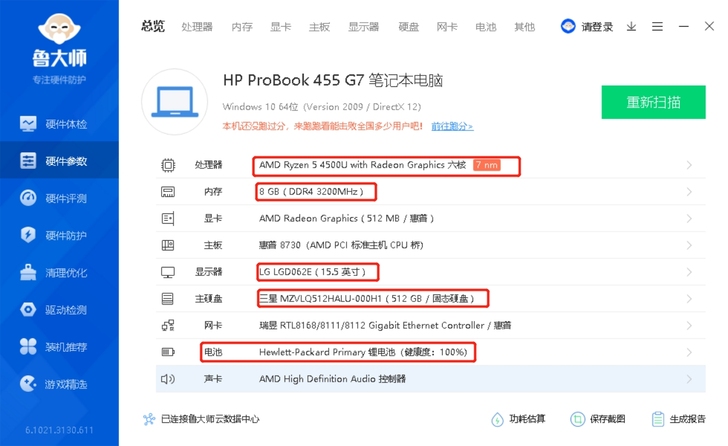Click the hard disk icon for 主硬盘
Screen dimensions: 728x446
point(168,298)
